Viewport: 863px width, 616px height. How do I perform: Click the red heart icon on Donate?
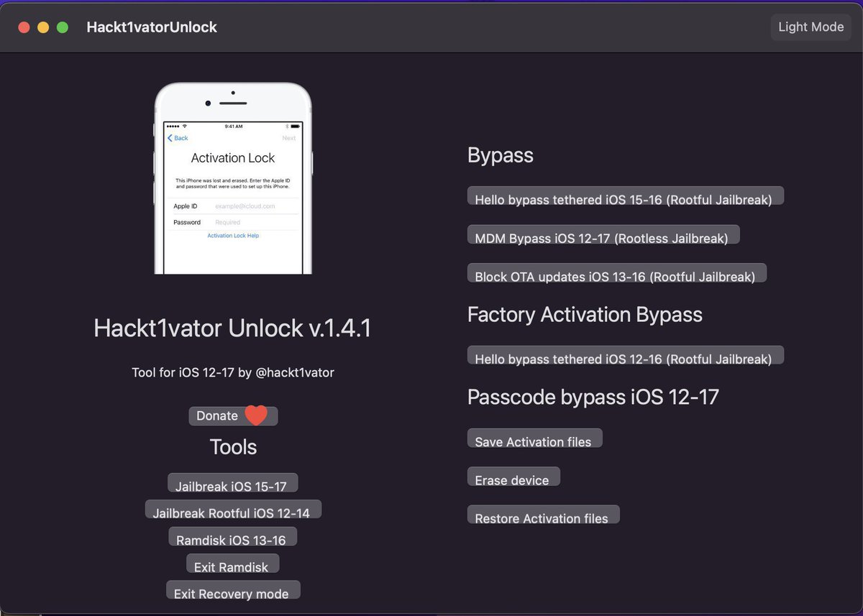click(255, 415)
